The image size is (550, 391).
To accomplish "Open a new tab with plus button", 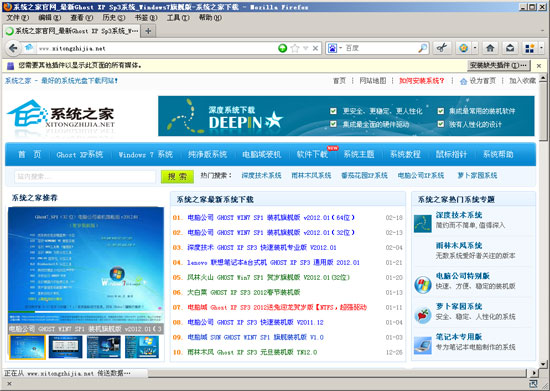I will (148, 31).
